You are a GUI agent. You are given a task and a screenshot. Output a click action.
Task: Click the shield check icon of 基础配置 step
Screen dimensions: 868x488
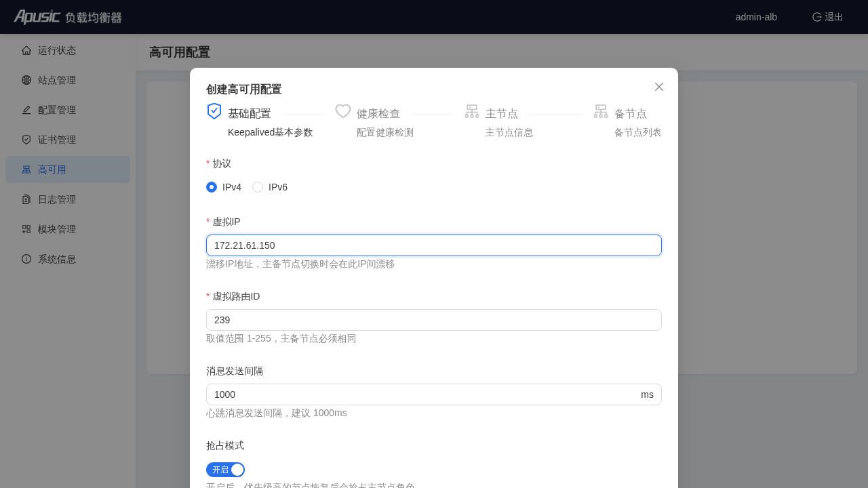pos(214,111)
